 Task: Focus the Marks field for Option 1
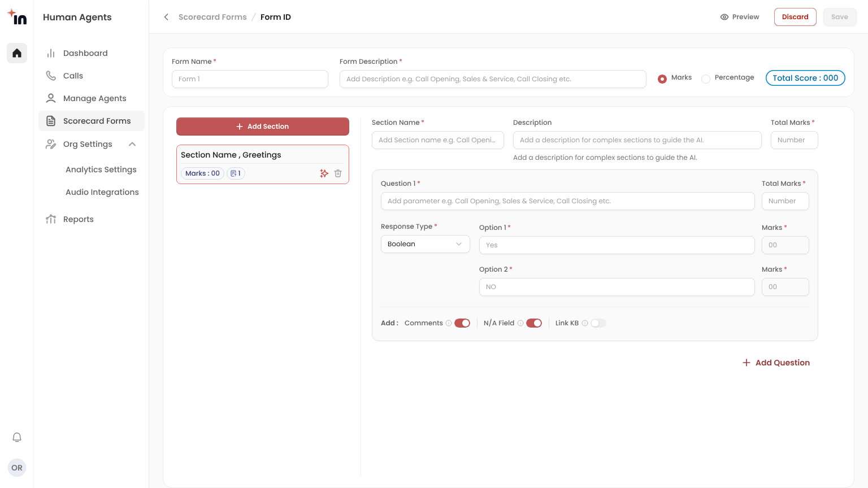(x=785, y=245)
